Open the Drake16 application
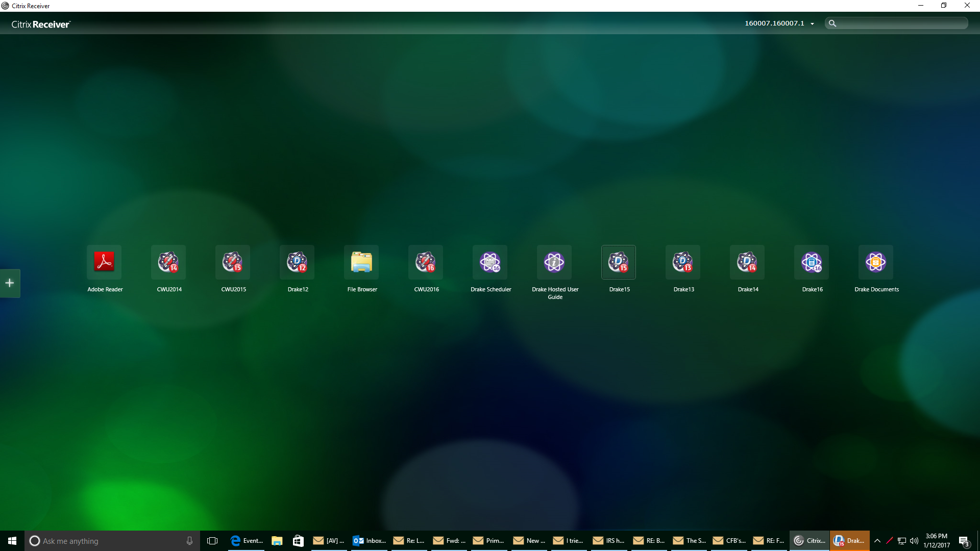This screenshot has height=551, width=980. point(812,262)
